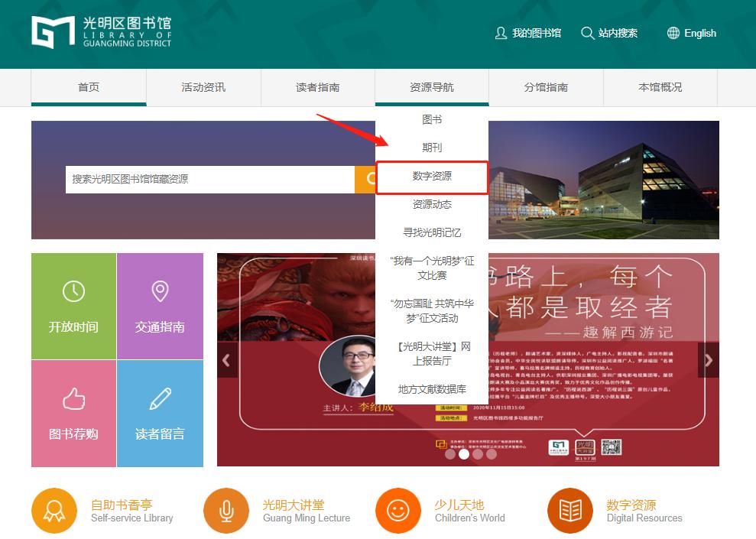
Task: Open 开放时间 clock tile
Action: pyautogui.click(x=73, y=306)
